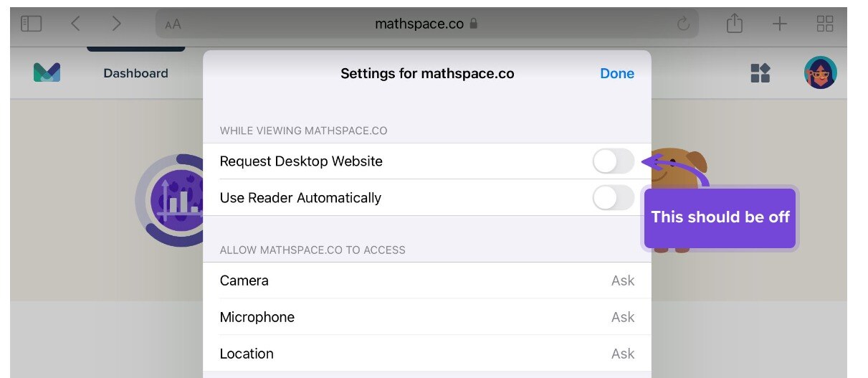Toggle Request Desktop Website switch

(x=614, y=161)
